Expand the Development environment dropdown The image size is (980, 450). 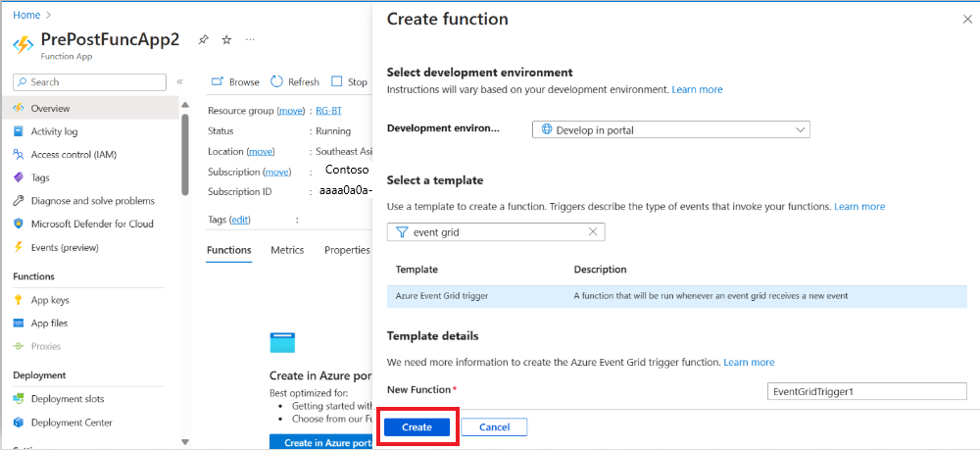[671, 130]
